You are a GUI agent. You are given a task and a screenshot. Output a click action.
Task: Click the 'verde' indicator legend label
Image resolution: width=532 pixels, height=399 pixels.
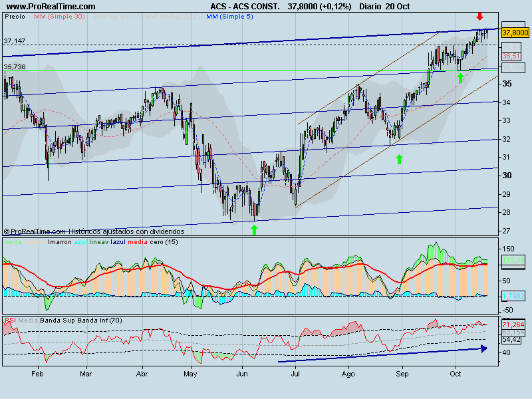[13, 242]
